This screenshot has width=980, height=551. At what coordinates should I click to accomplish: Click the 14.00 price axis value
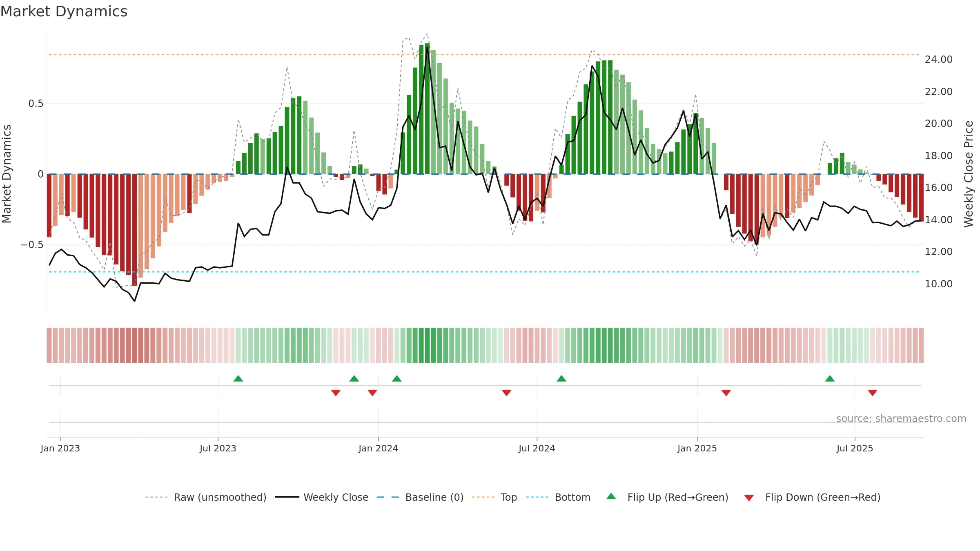[939, 220]
